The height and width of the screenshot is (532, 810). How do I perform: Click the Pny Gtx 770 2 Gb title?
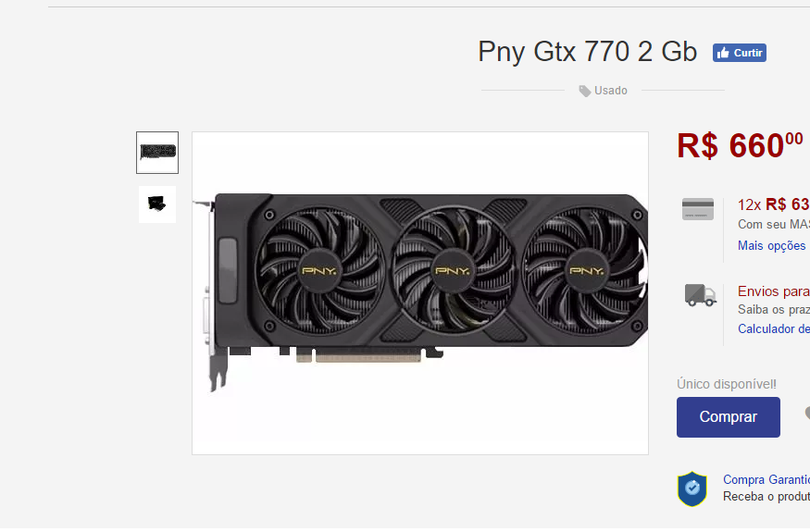point(587,52)
